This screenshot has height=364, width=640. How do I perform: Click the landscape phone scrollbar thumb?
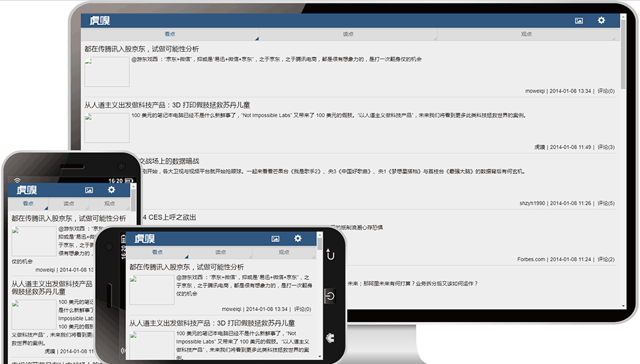[x=319, y=243]
